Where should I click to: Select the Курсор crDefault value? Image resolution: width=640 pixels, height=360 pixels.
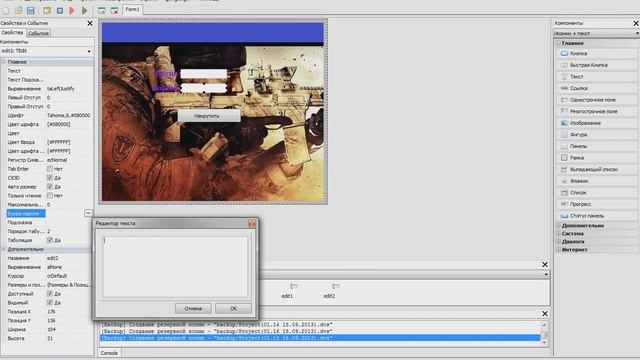[57, 276]
